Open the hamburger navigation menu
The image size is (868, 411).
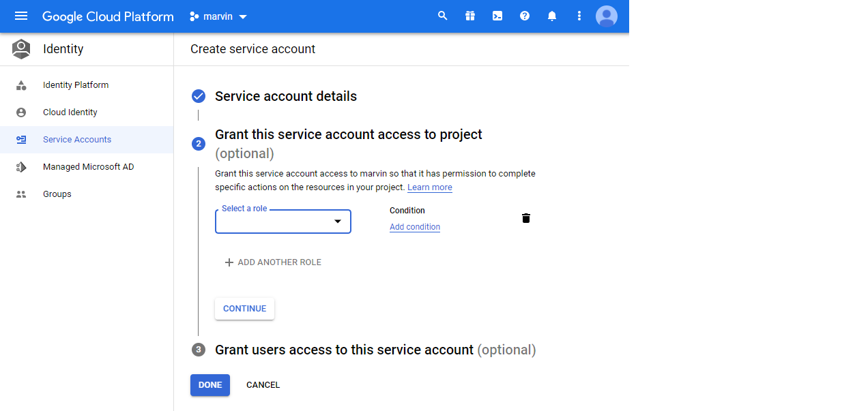tap(21, 16)
